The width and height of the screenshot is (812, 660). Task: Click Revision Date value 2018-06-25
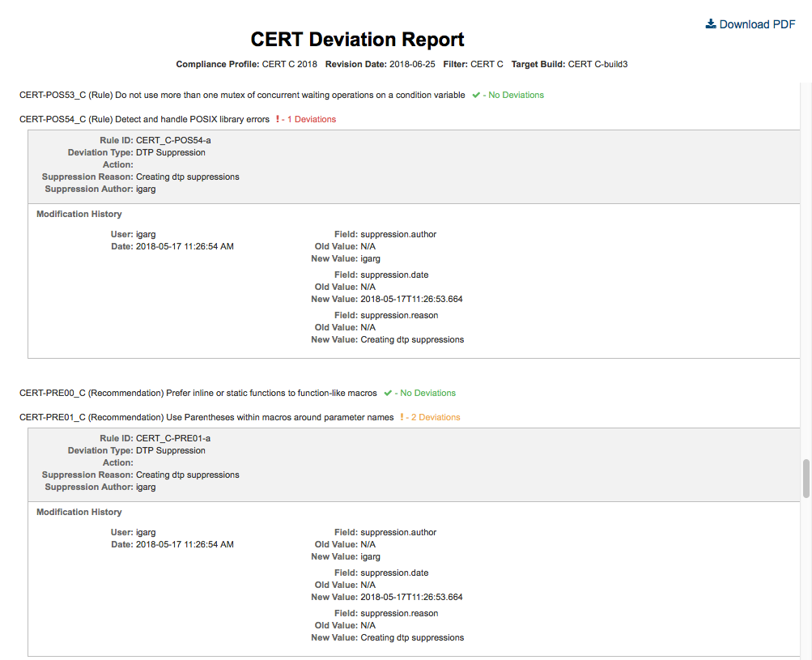412,64
